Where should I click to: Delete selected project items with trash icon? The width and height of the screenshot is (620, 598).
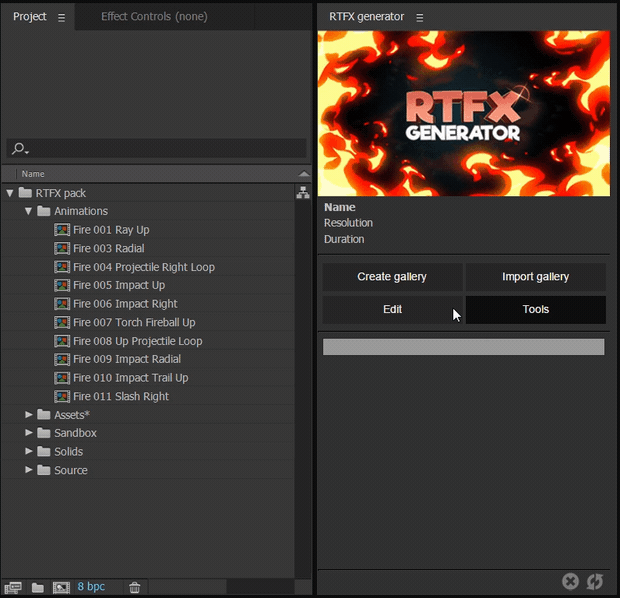(x=134, y=587)
